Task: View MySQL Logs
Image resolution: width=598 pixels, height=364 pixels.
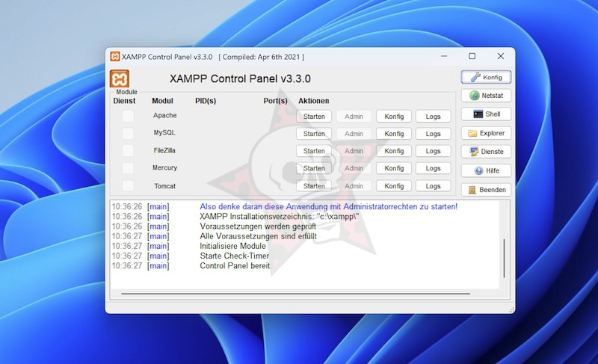Action: tap(434, 133)
